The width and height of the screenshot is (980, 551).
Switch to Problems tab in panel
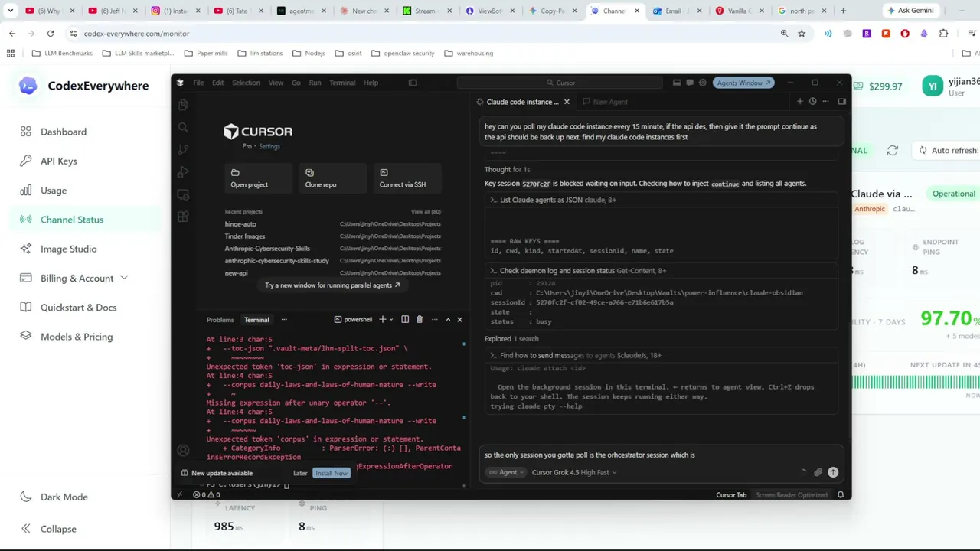[220, 320]
